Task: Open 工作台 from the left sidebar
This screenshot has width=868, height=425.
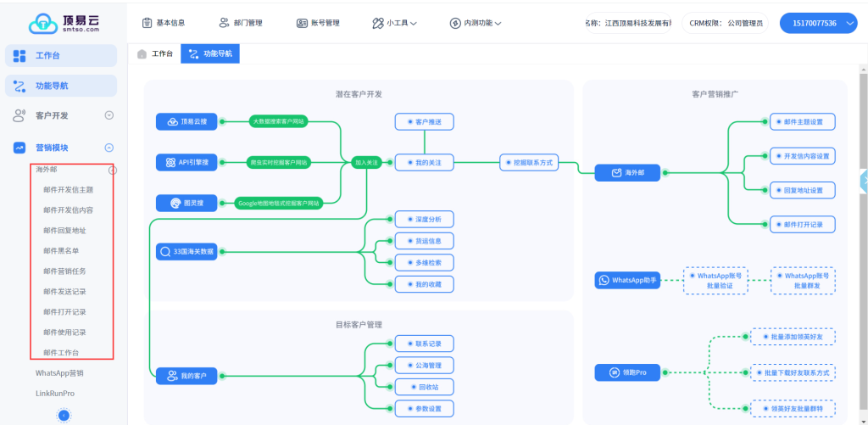Action: 61,56
